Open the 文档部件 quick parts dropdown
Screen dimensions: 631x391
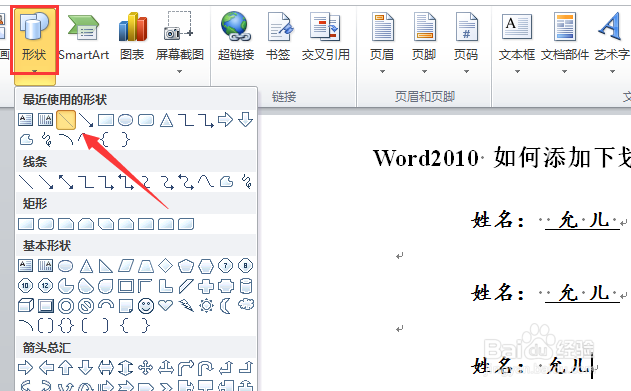coord(565,42)
